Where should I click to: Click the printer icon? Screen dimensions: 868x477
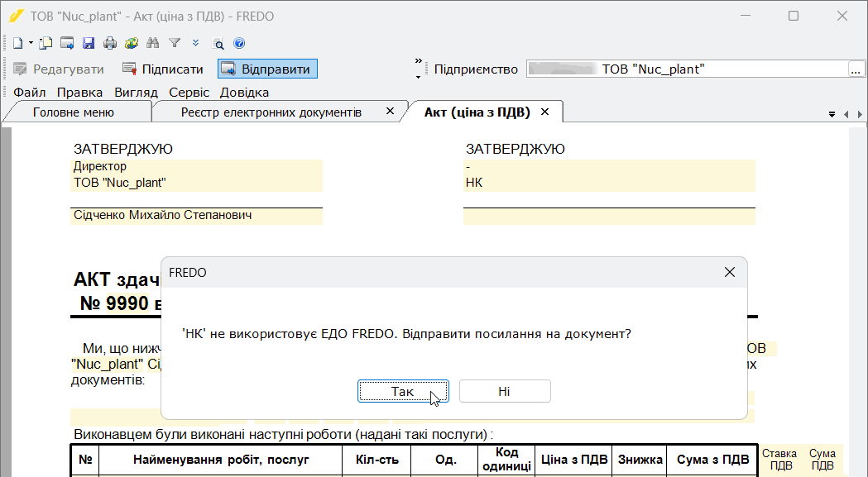tap(110, 43)
